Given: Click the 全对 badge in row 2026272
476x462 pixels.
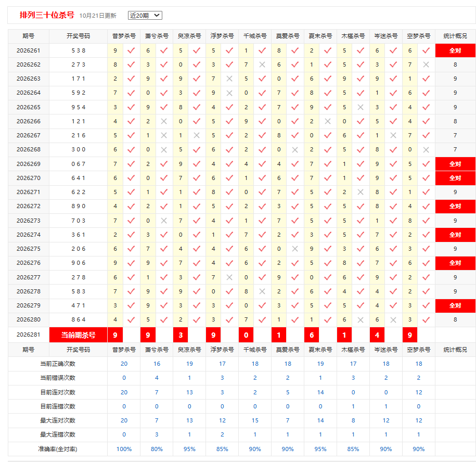Looking at the screenshot, I should (x=455, y=207).
